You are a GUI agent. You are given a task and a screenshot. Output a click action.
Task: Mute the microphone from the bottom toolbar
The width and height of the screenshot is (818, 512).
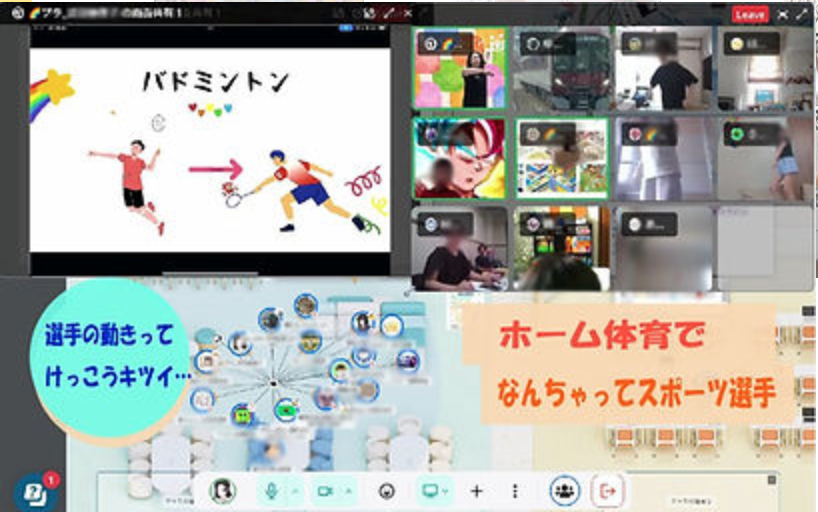(x=271, y=491)
